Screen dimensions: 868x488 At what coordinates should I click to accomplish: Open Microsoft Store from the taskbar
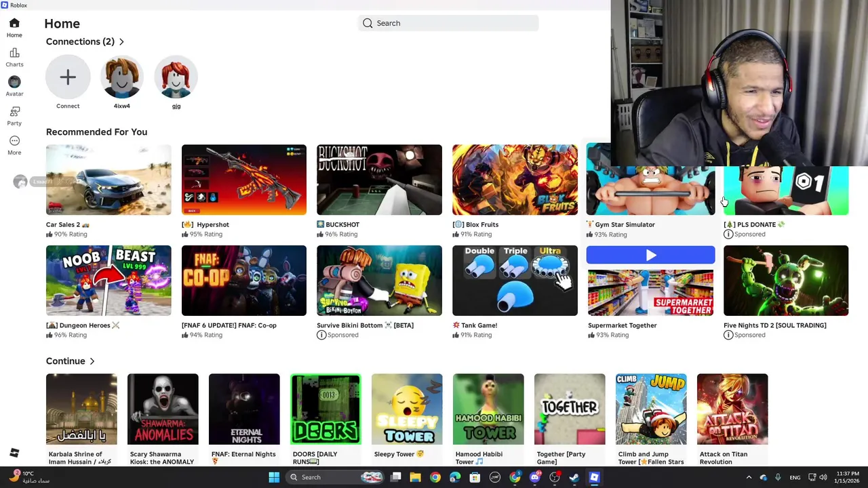pos(475,477)
